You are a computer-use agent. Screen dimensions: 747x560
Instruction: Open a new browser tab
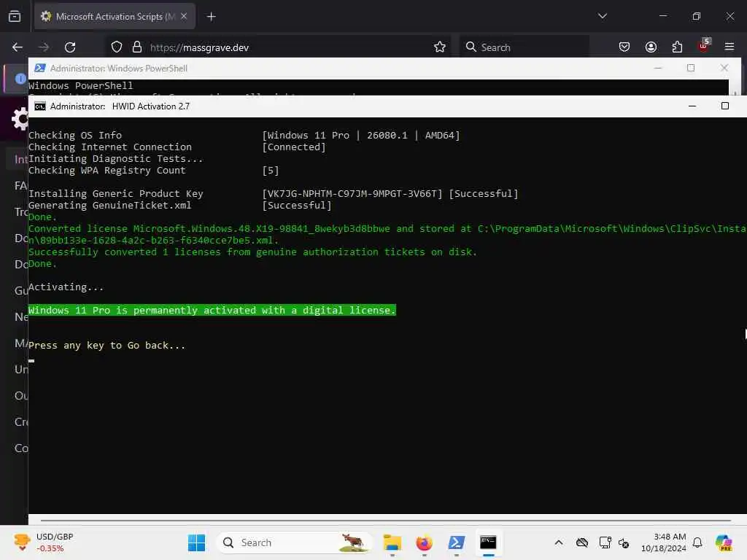point(211,17)
